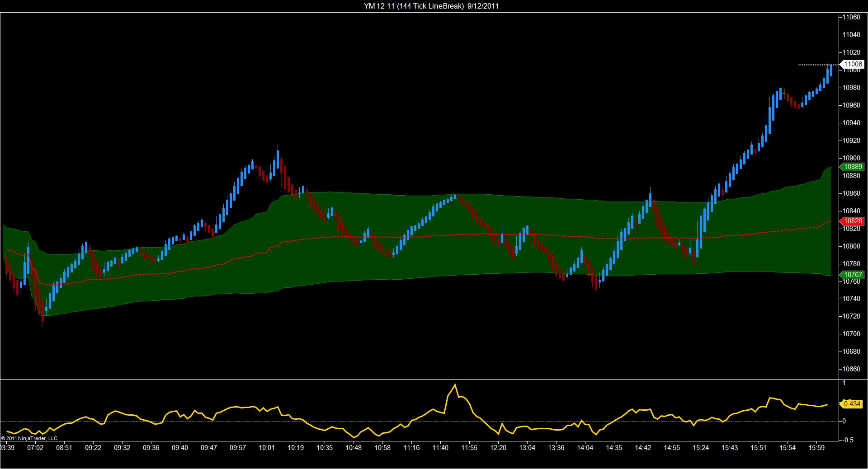This screenshot has height=469, width=868.
Task: Pick the 10:48 time label
Action: point(354,448)
